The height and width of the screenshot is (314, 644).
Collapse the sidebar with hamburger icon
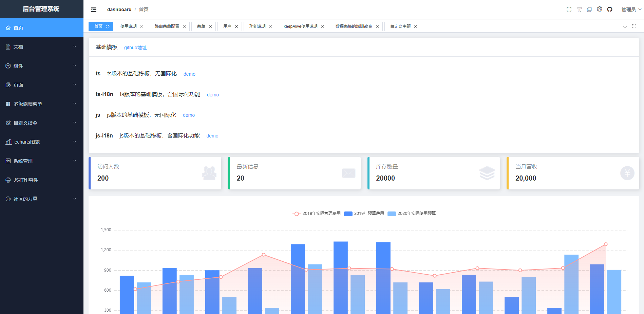click(94, 10)
